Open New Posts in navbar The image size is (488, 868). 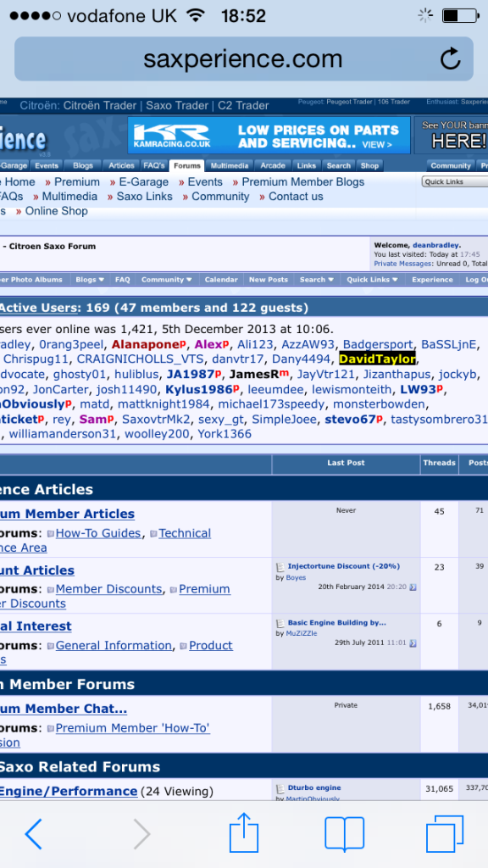[x=269, y=280]
